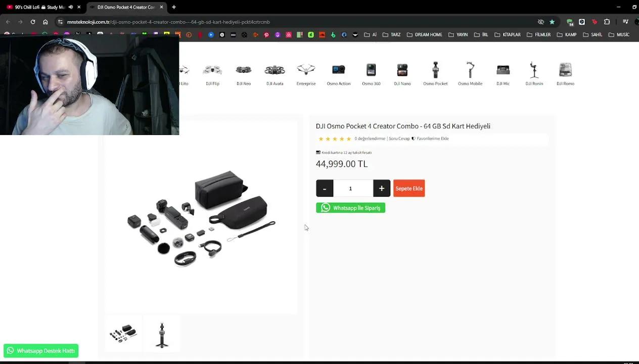The image size is (639, 364).
Task: Select the Osmo Pocket tripod thumbnail
Action: click(162, 334)
